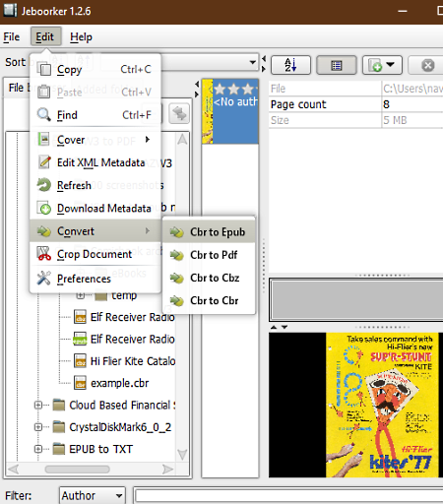Choose Refresh from Edit menu
443x504 pixels.
(95, 185)
